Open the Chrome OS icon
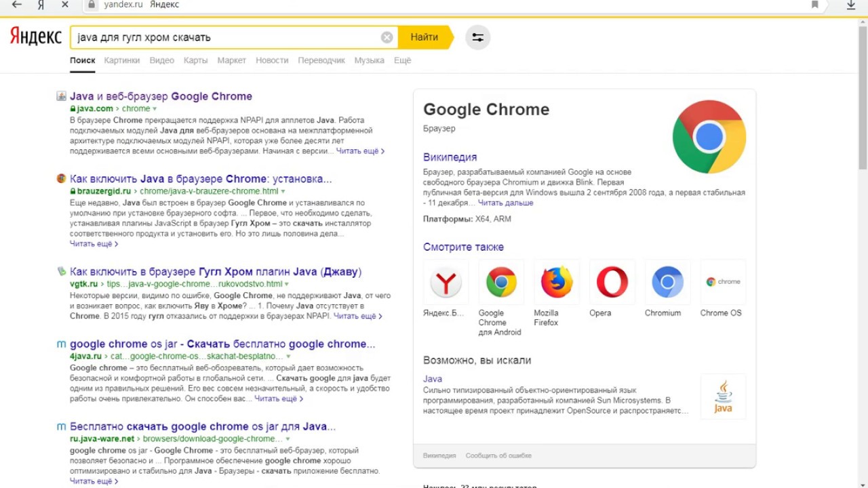Viewport: 868px width, 488px height. click(x=723, y=282)
